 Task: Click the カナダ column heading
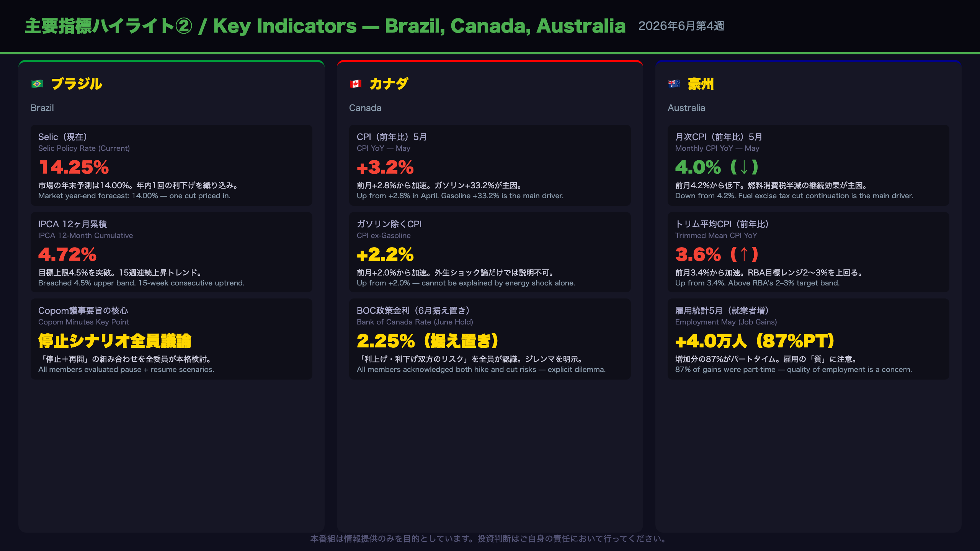(389, 84)
